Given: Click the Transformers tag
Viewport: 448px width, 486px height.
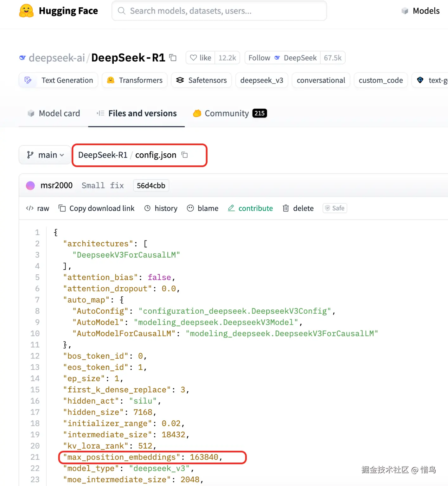Looking at the screenshot, I should 135,80.
